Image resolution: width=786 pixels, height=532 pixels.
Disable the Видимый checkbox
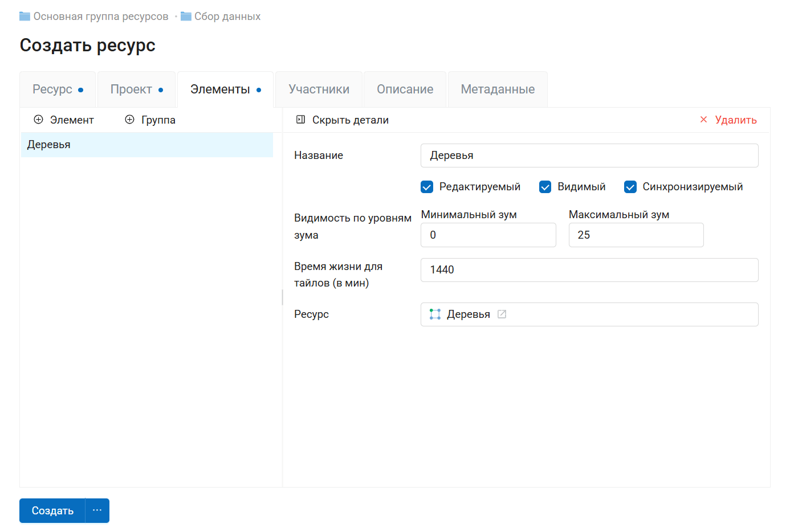pyautogui.click(x=545, y=186)
